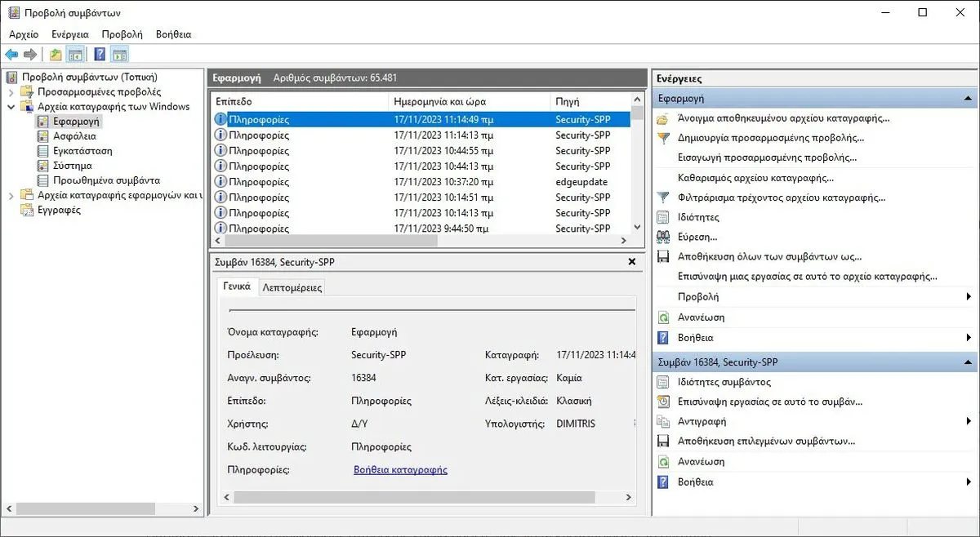Open the Βοήθεια menu in menu bar
The width and height of the screenshot is (980, 537).
[174, 34]
